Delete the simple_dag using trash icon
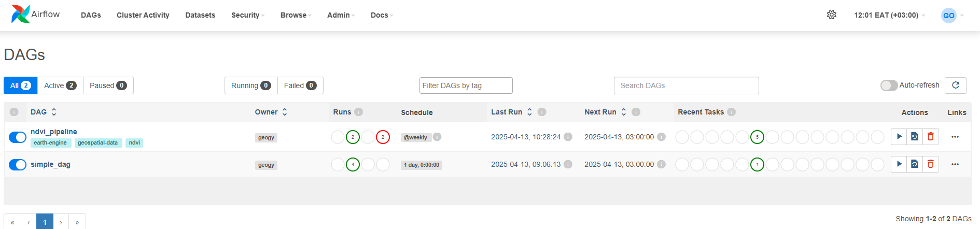The width and height of the screenshot is (980, 229). [x=931, y=164]
